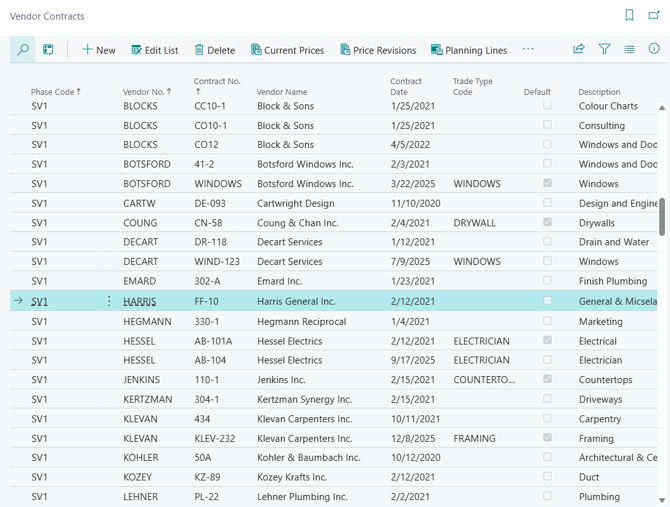Open page in new window icon
Image resolution: width=670 pixels, height=507 pixels.
tap(654, 16)
